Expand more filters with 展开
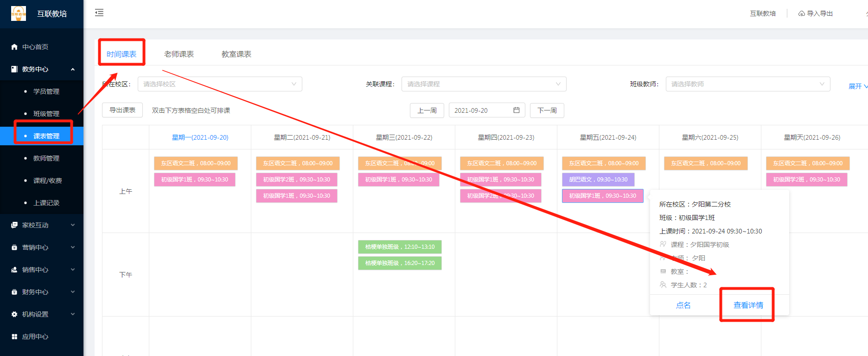 [x=858, y=86]
